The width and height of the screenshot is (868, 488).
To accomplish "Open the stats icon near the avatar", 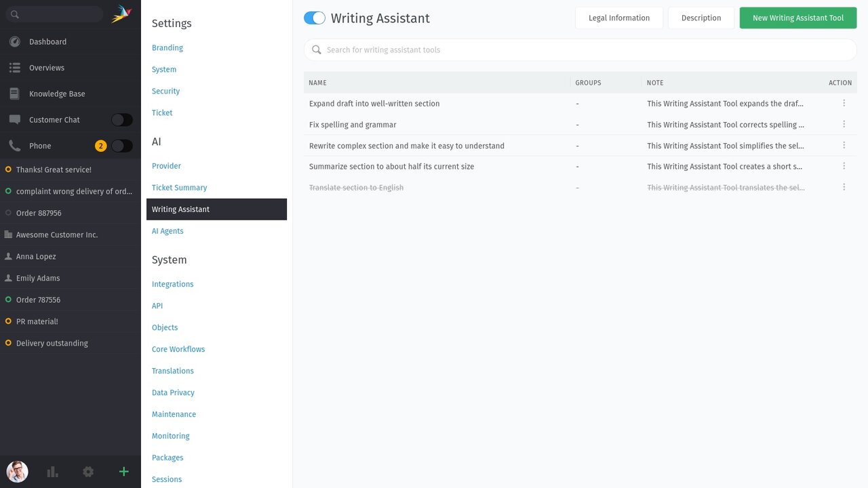I will point(52,471).
